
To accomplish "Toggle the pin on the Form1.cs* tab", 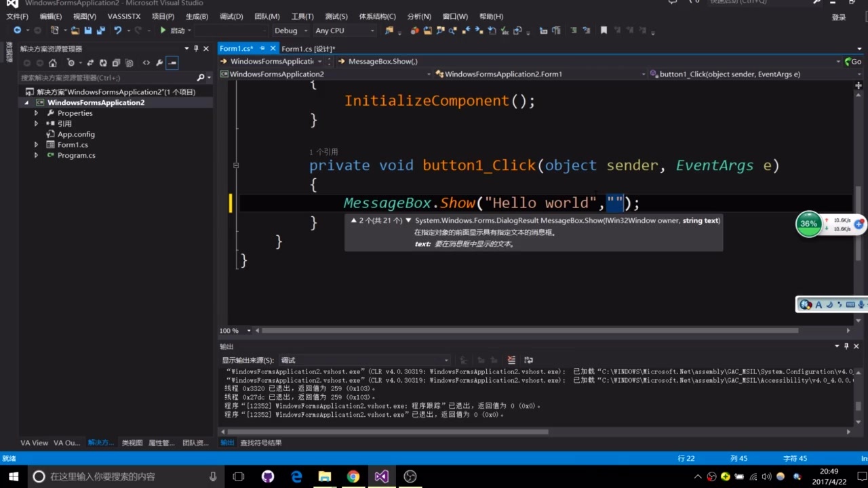I will click(x=262, y=48).
